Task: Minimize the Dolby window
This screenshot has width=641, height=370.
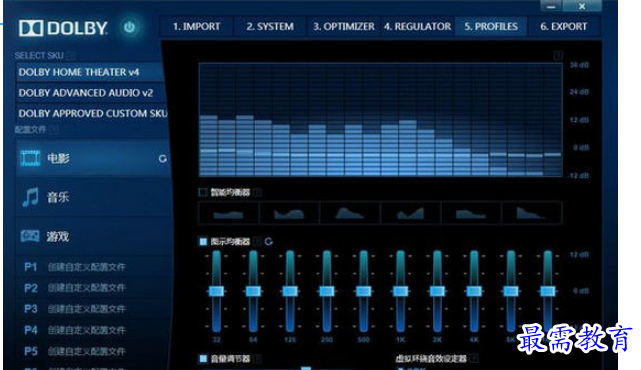Action: [x=551, y=6]
